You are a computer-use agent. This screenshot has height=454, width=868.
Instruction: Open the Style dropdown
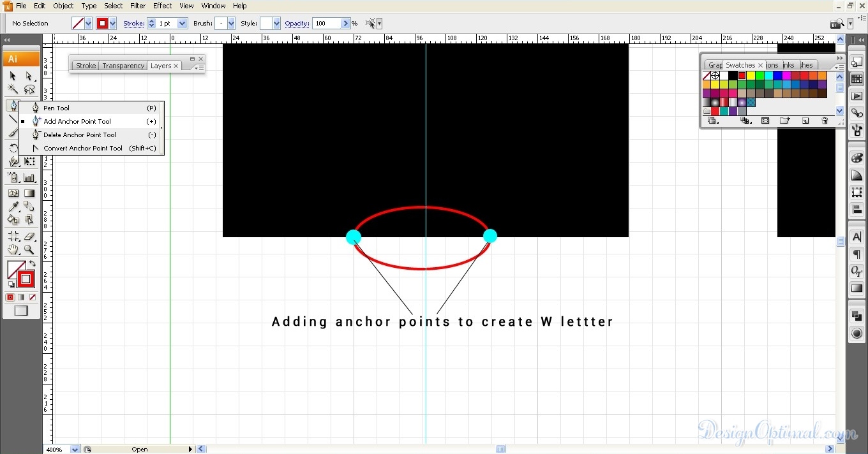coord(276,24)
